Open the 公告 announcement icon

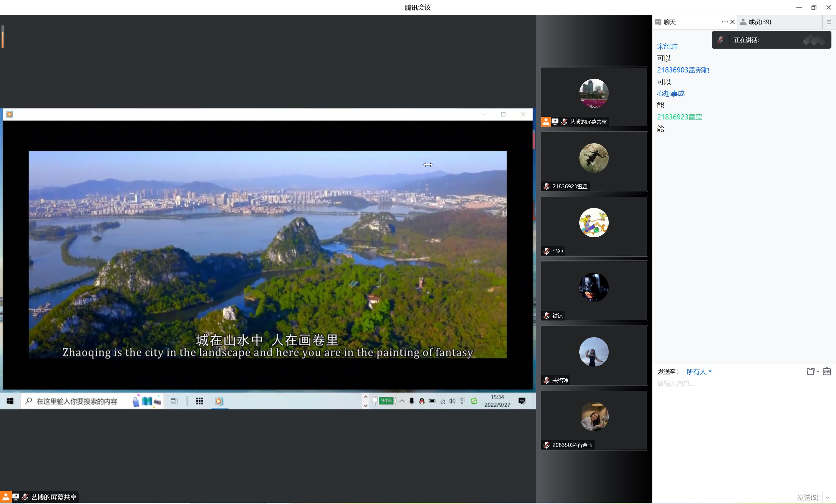[827, 371]
